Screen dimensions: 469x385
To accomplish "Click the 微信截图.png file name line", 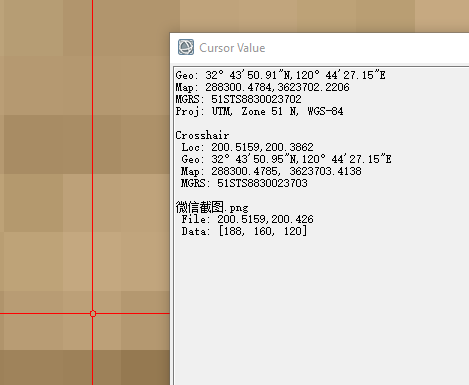I will pos(212,207).
